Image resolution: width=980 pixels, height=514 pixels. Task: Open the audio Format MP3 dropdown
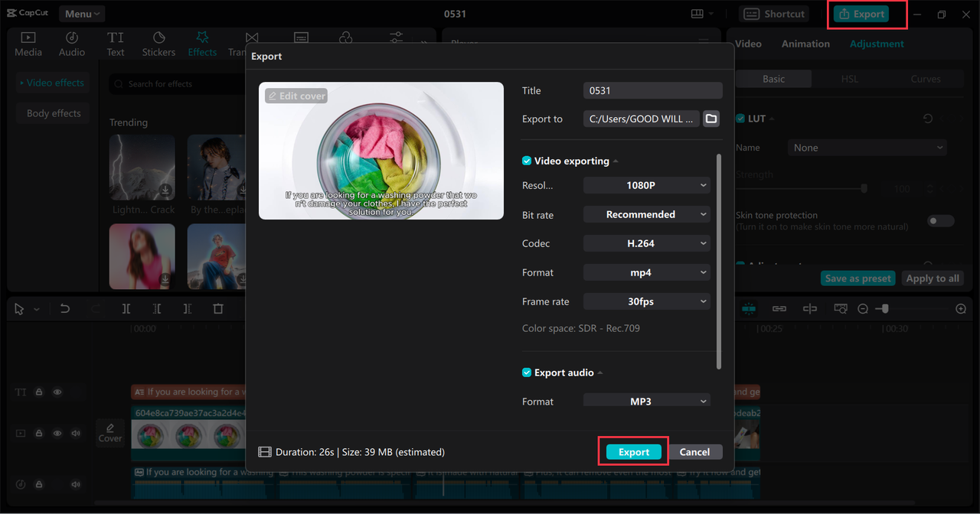pyautogui.click(x=647, y=400)
